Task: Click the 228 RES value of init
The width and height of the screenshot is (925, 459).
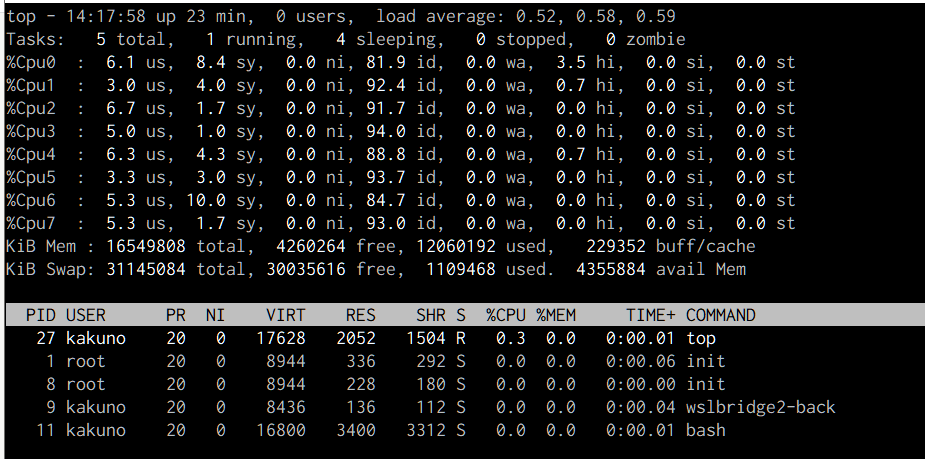Action: point(360,384)
